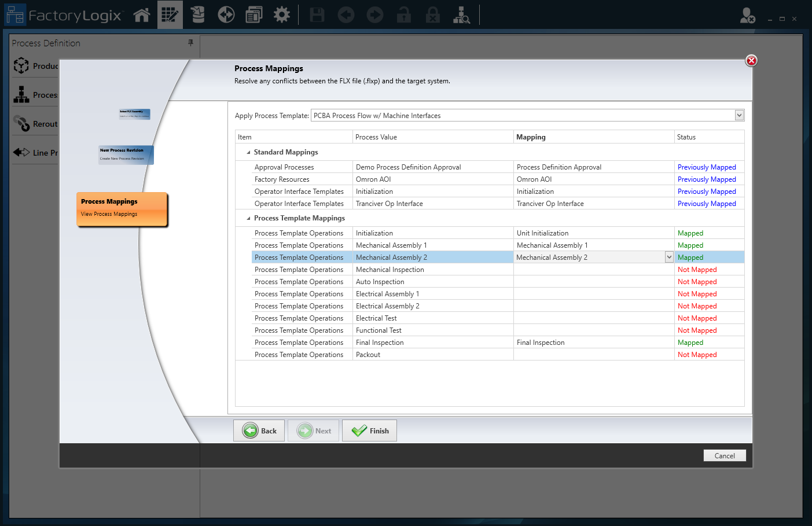Screen dimensions: 812x526
Task: Open the settings gear icon
Action: point(282,14)
